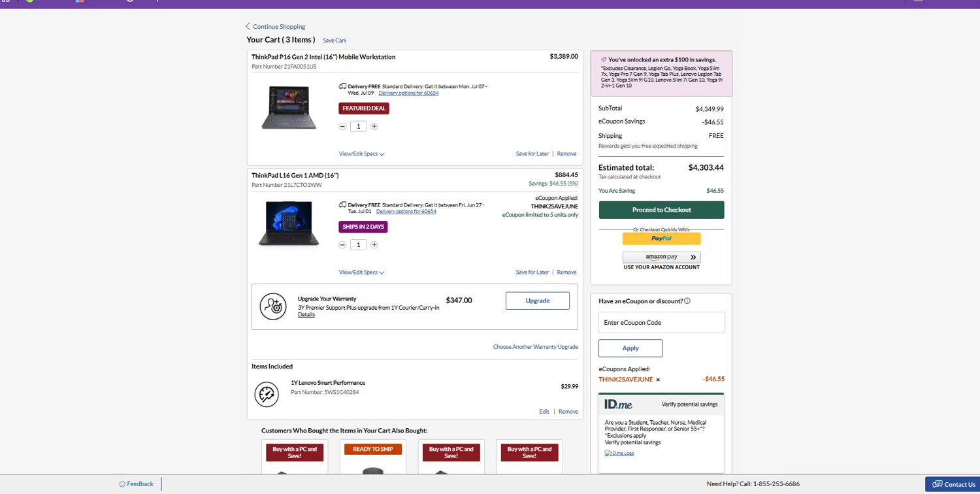Open ThinkPad P16 Gen 2 product image
This screenshot has width=980, height=494.
click(x=289, y=107)
